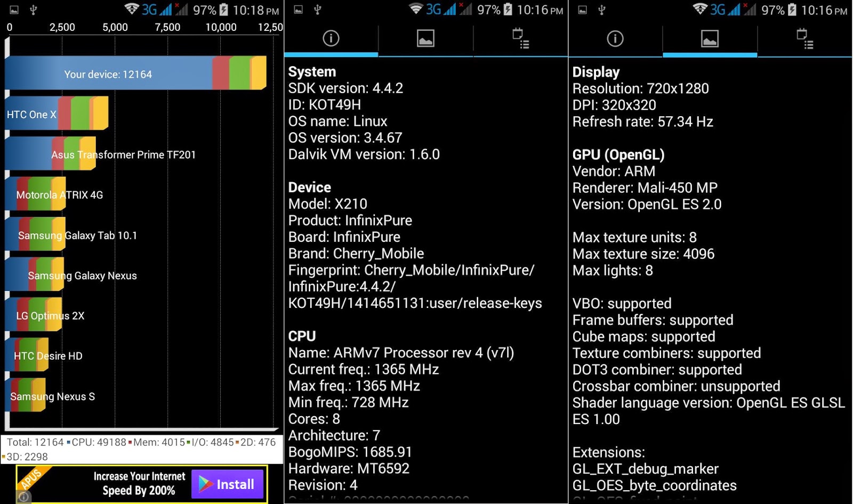Tap the red segment of Your device bar
Screen dimensions: 853x504
(x=221, y=73)
